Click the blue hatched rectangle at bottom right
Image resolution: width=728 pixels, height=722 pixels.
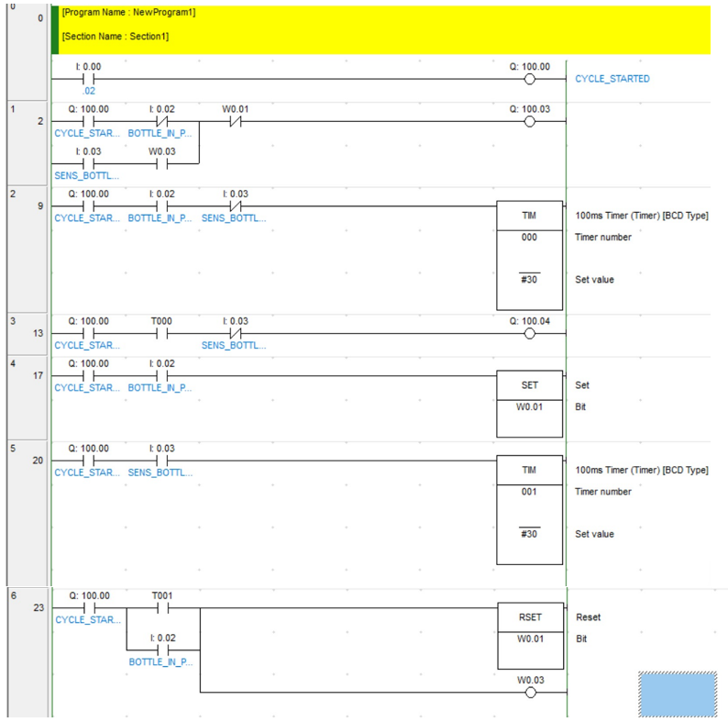coord(678,694)
